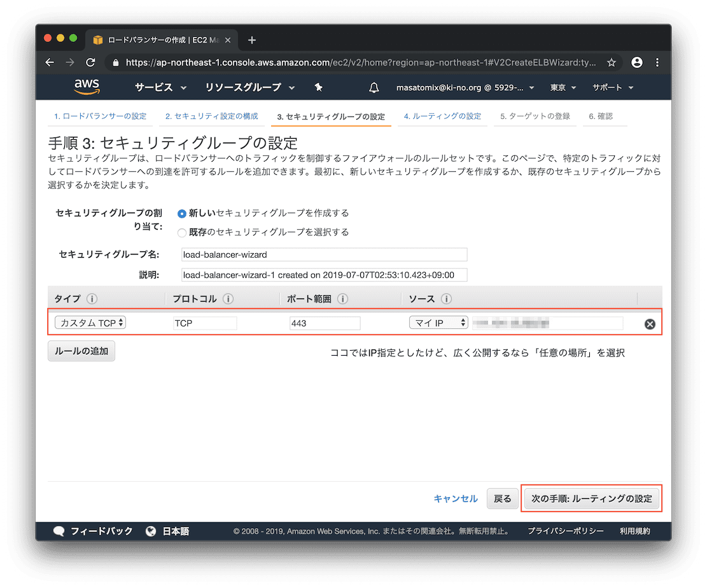Click the 戻る button

coord(502,499)
